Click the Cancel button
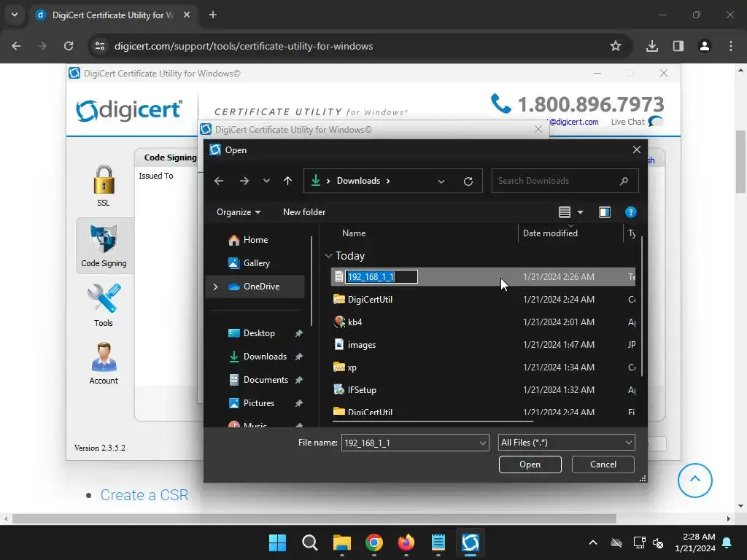The height and width of the screenshot is (560, 747). (x=603, y=464)
